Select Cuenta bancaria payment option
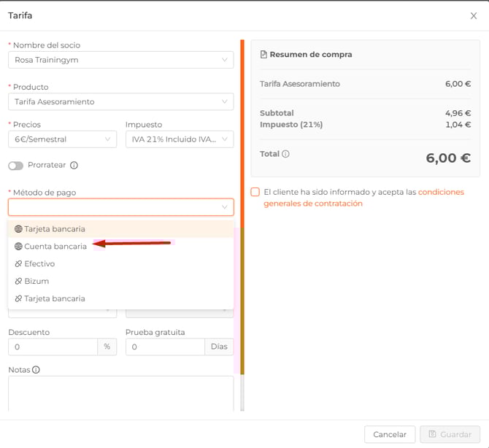This screenshot has height=448, width=489. tap(55, 247)
